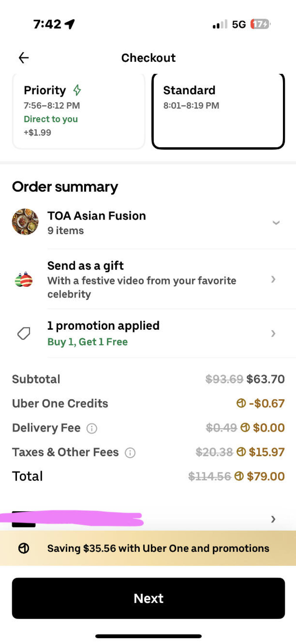Tap TOA Asian Fusion restaurant thumbnail
The image size is (296, 644).
[25, 222]
